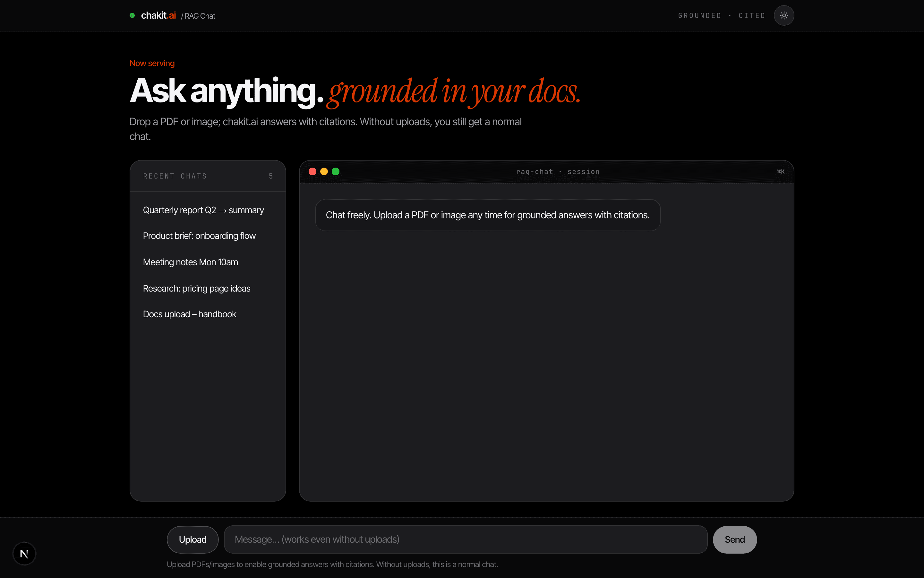Image resolution: width=924 pixels, height=578 pixels.
Task: Click the GROUNDED · CITED label
Action: (722, 16)
